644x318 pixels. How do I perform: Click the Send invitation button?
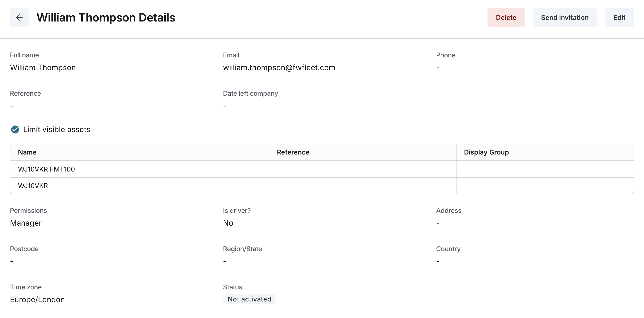click(565, 17)
